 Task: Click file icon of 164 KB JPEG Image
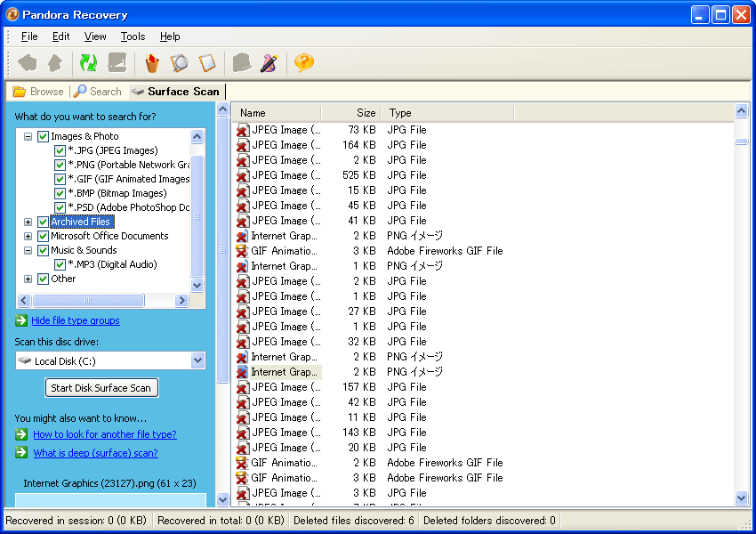point(243,145)
